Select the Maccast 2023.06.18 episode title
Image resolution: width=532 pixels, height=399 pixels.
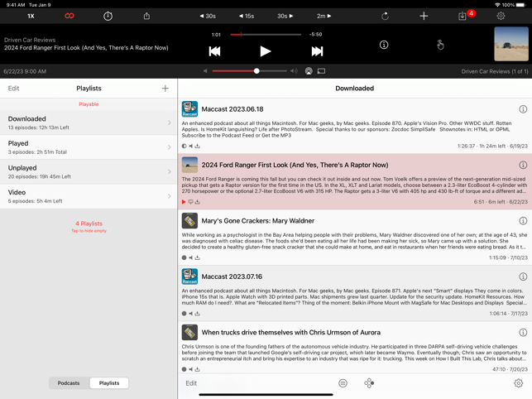coord(232,109)
